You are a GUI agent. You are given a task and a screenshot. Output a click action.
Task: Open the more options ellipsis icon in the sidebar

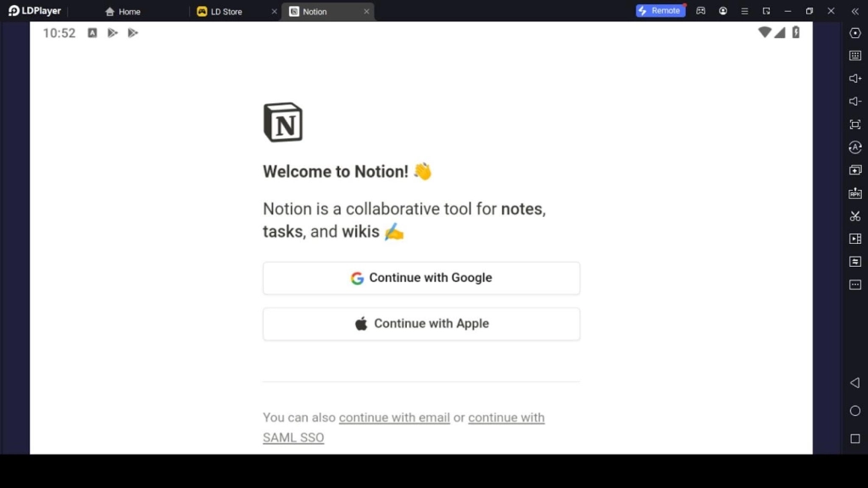click(855, 285)
